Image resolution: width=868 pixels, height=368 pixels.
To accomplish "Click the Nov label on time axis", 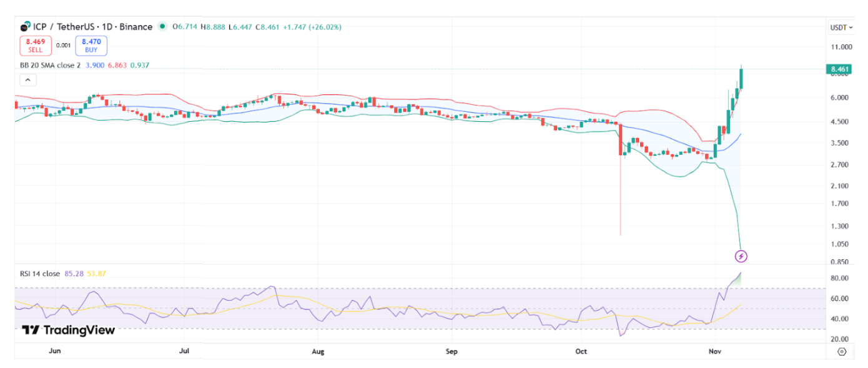I will [x=715, y=351].
